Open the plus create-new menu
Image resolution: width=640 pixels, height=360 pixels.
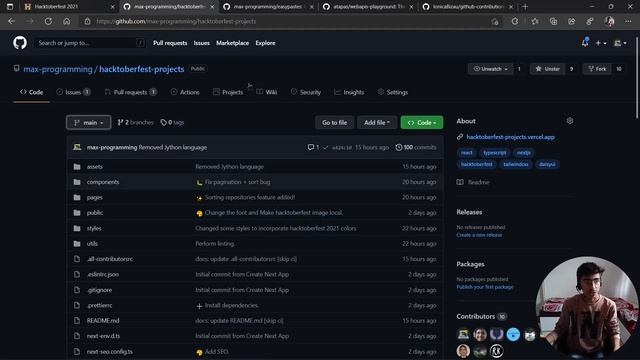click(601, 43)
